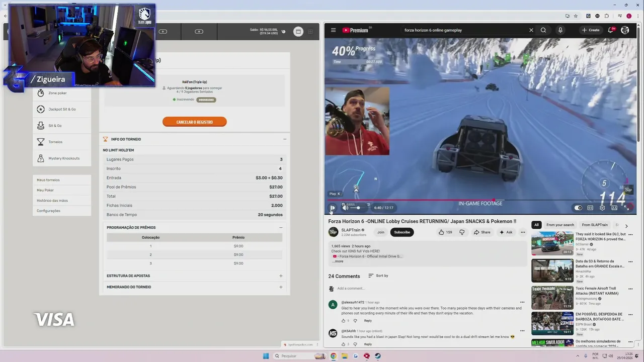This screenshot has height=362, width=644.
Task: Clear the YouTube search query with the X
Action: point(531,30)
